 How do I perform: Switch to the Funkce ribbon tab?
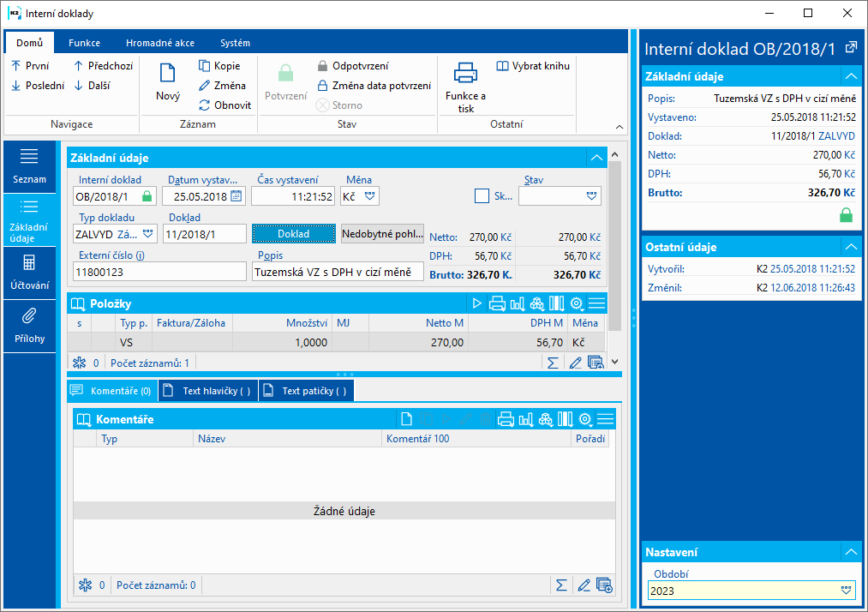pyautogui.click(x=84, y=43)
